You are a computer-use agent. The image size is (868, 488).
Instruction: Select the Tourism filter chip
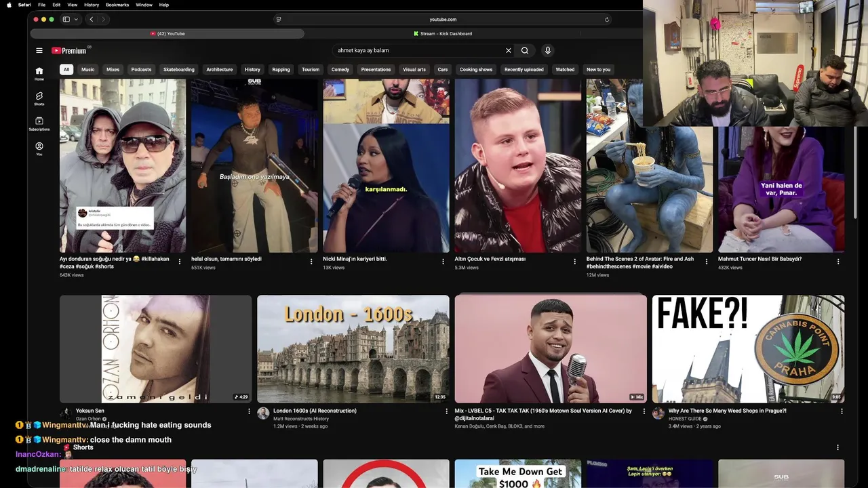point(311,69)
